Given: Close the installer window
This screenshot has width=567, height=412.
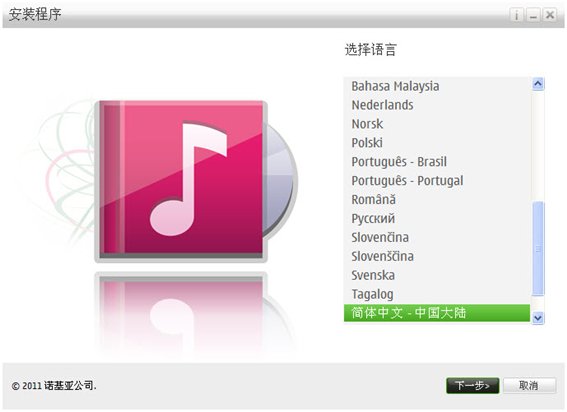Looking at the screenshot, I should (550, 15).
